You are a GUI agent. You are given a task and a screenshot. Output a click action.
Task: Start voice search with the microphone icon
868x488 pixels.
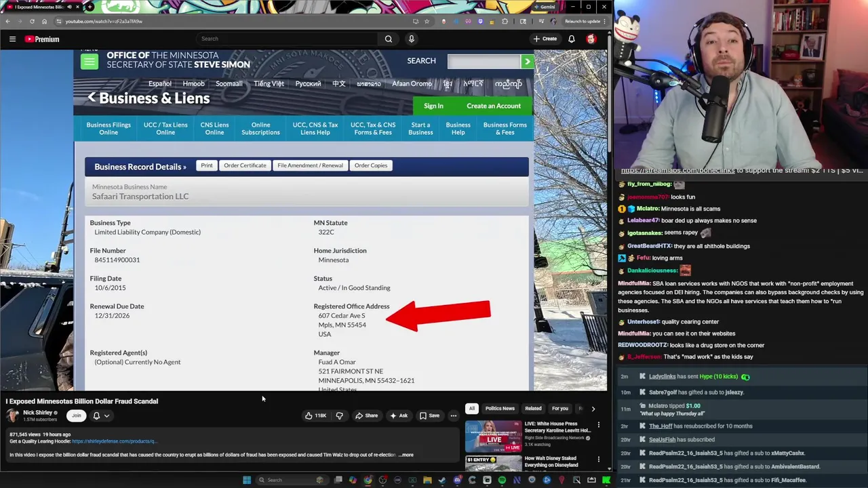tap(411, 39)
